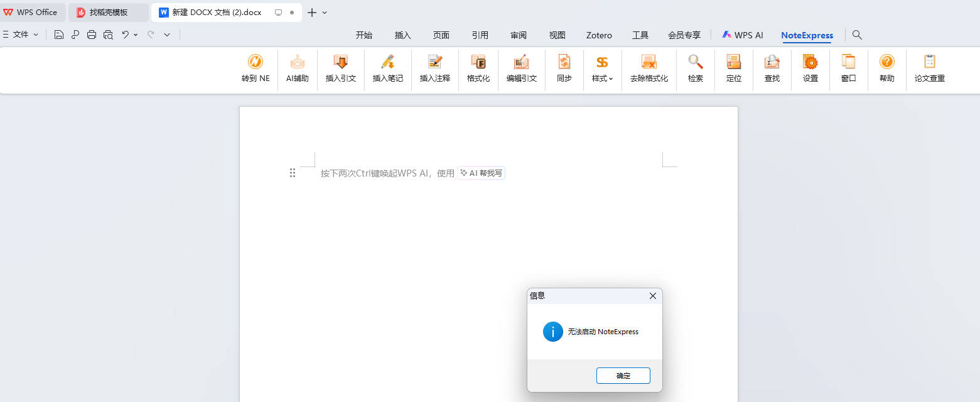Click the 同步 sync icon
Image resolution: width=980 pixels, height=402 pixels.
(x=564, y=69)
